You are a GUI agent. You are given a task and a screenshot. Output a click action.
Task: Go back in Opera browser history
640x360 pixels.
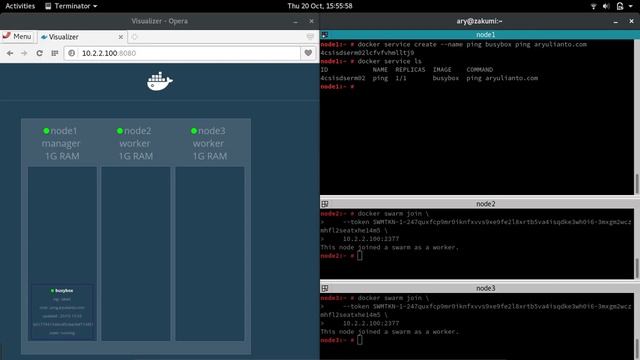tap(10, 53)
